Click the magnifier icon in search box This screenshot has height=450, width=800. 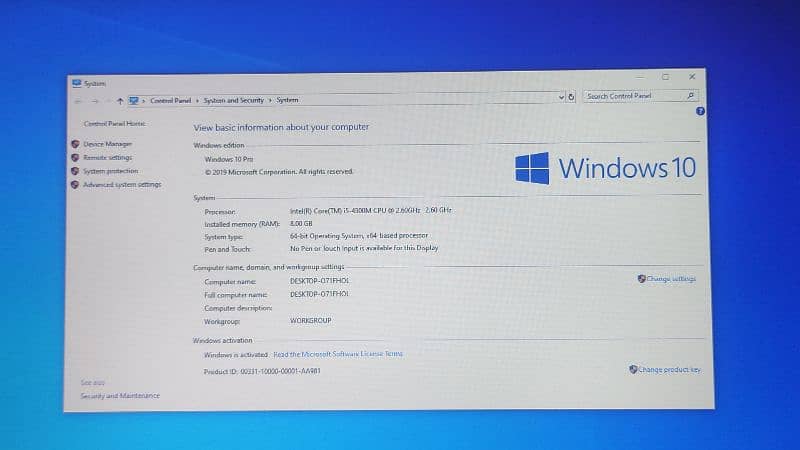coord(689,96)
